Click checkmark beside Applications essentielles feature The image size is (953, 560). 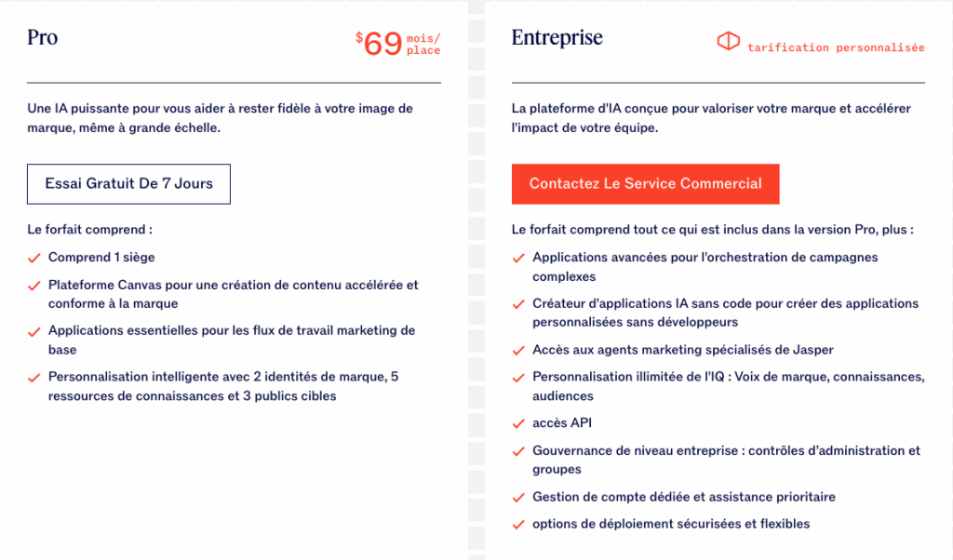click(x=34, y=331)
